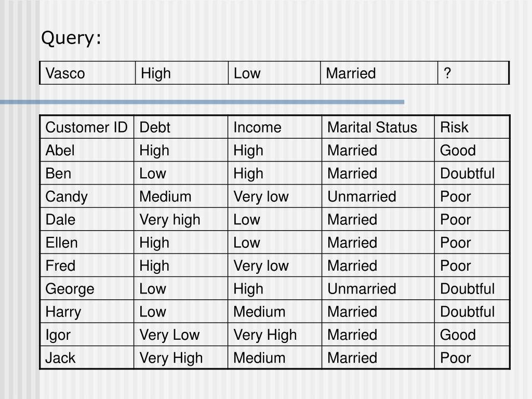Click Harry's Medium income cell
Screen dimensions: 532x399
coord(275,312)
